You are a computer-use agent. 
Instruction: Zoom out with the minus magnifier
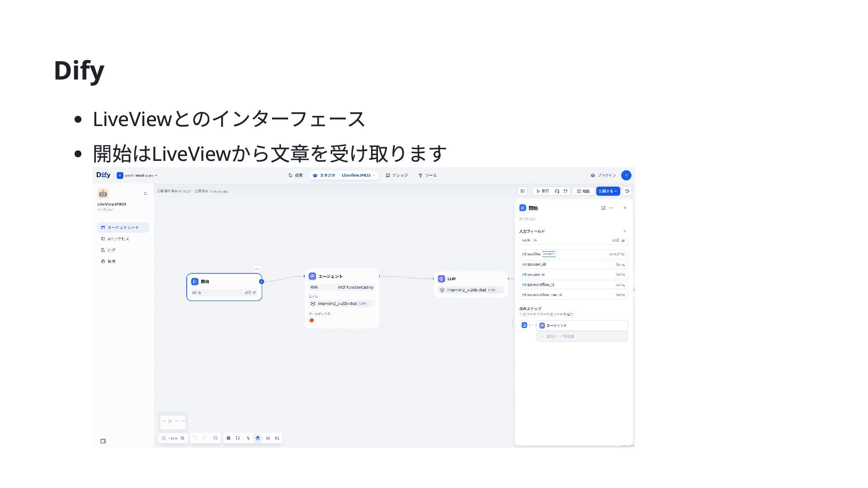click(x=164, y=438)
